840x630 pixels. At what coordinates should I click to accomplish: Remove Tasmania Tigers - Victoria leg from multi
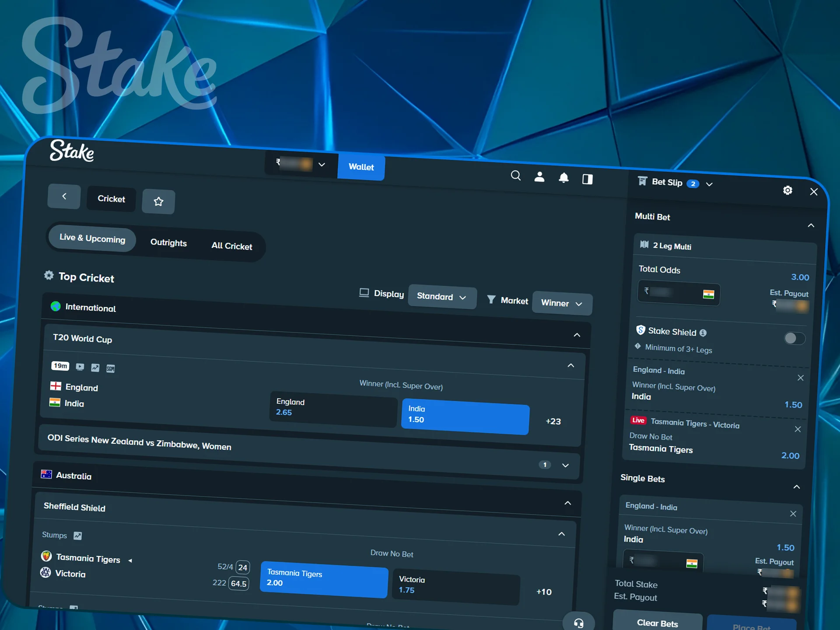click(x=798, y=429)
